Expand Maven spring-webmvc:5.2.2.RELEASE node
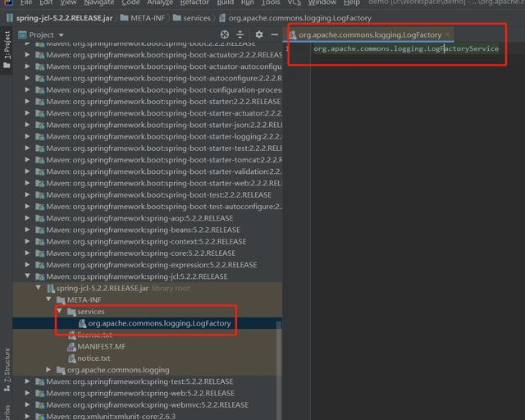Screen dimensions: 525x420 tap(27, 404)
